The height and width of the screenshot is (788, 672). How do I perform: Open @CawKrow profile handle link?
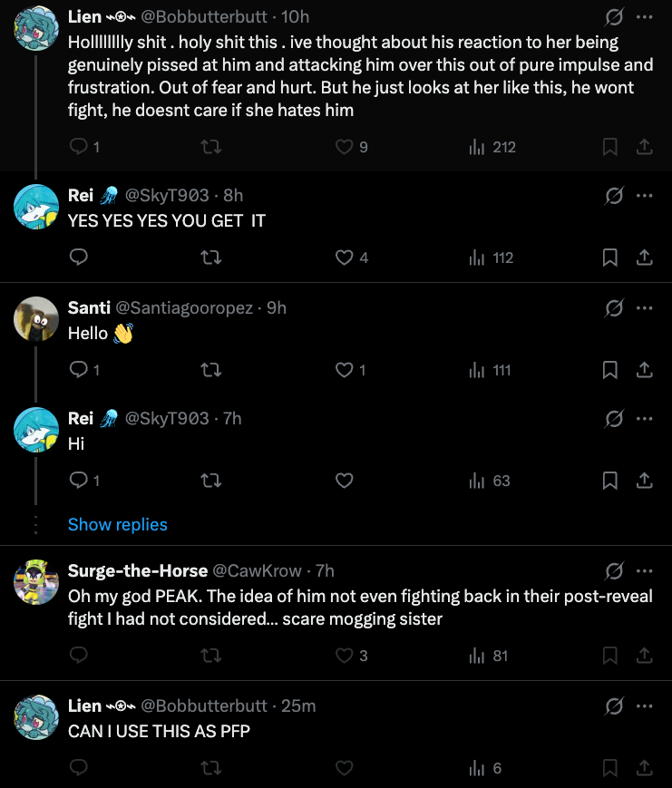tap(257, 571)
